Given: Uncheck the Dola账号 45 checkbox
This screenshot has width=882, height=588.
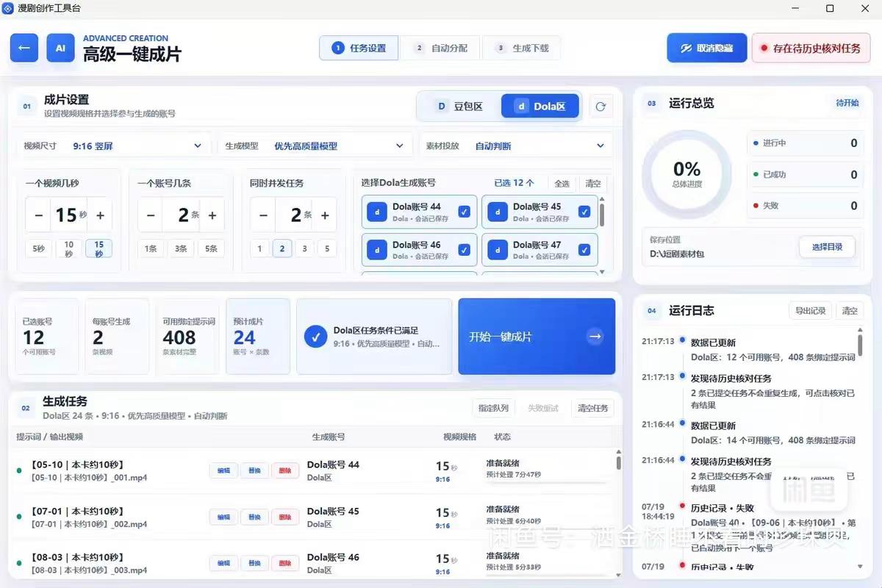Looking at the screenshot, I should coord(584,212).
